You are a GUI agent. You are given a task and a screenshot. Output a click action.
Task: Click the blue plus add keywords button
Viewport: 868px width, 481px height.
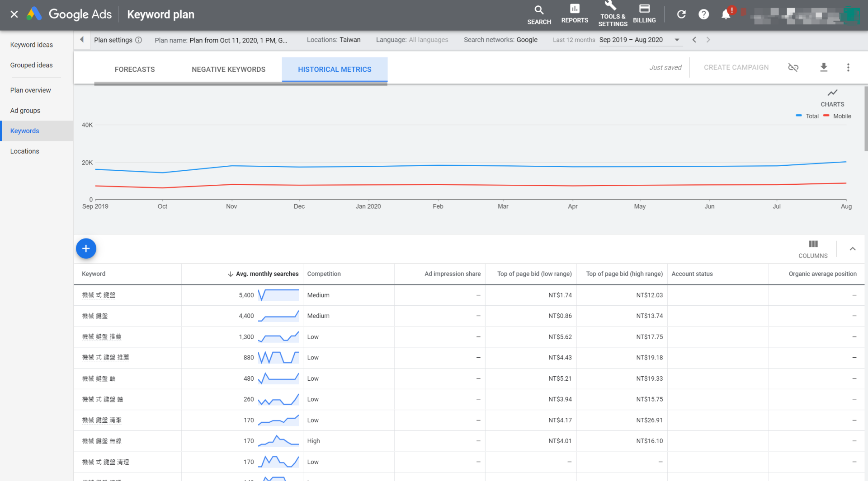(86, 248)
